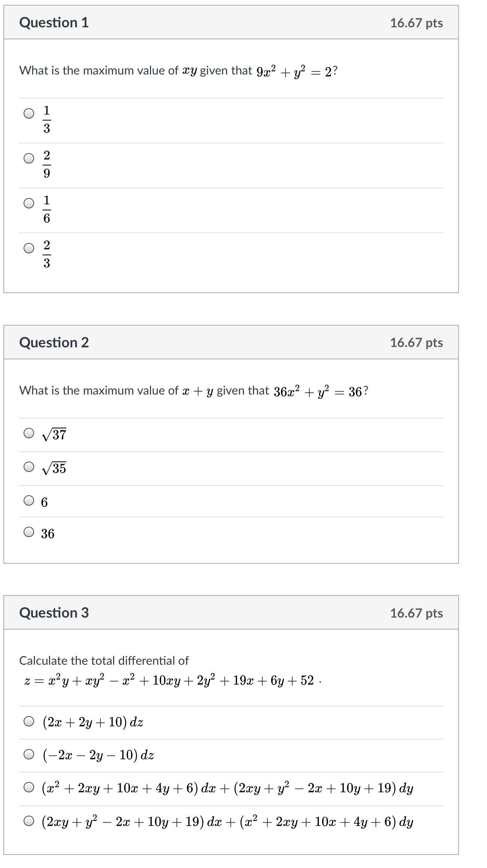Click Question 1's 16.67 pts label
This screenshot has width=487, height=868.
tap(416, 23)
